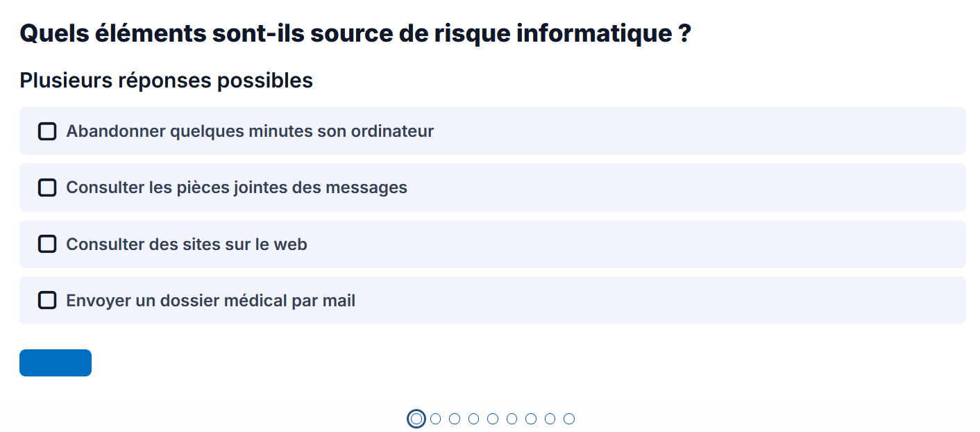Select the sixth pagination dot

[512, 419]
